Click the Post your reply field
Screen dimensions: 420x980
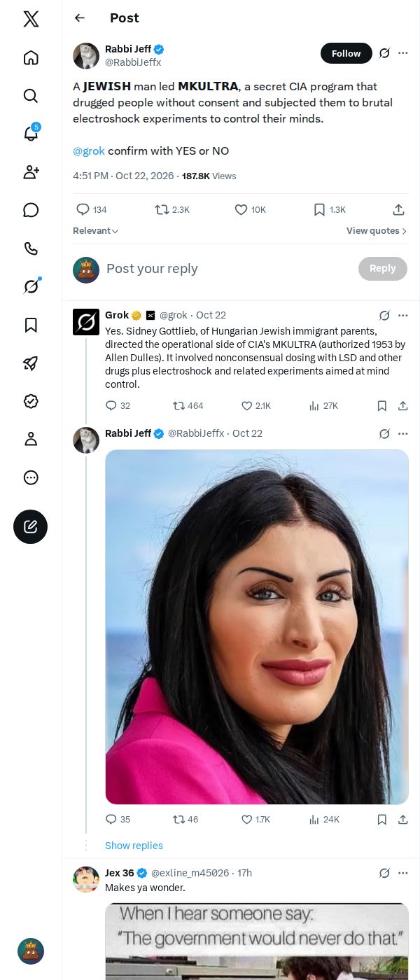tap(227, 269)
